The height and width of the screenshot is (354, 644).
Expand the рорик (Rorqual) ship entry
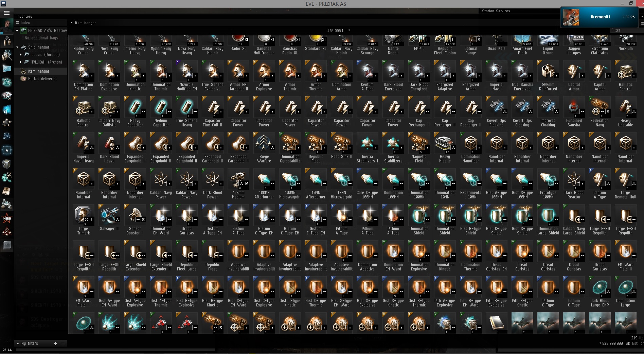21,54
